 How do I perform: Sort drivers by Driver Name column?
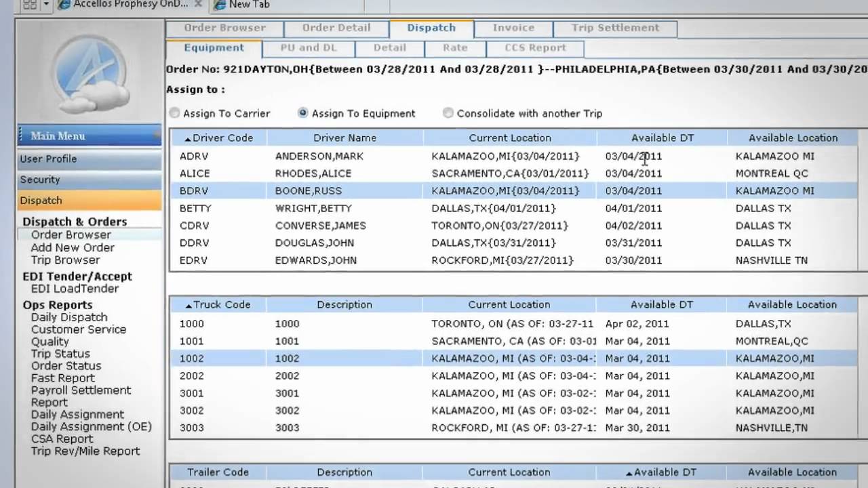coord(344,138)
